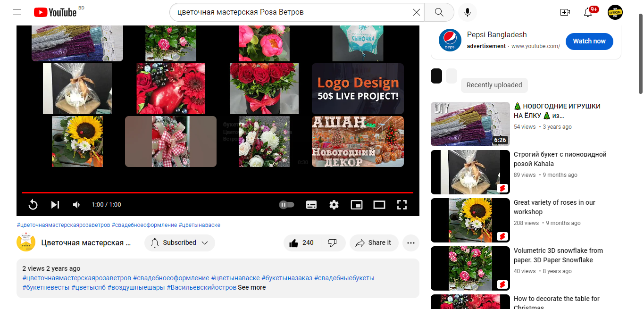Toggle the autoplay switch
Screen dimensions: 644x309
(x=286, y=205)
